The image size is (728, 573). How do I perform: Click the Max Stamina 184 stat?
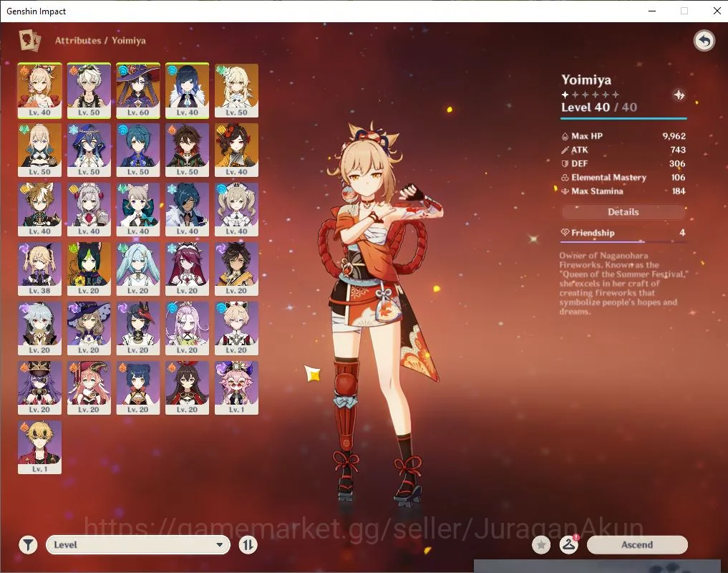pos(623,191)
